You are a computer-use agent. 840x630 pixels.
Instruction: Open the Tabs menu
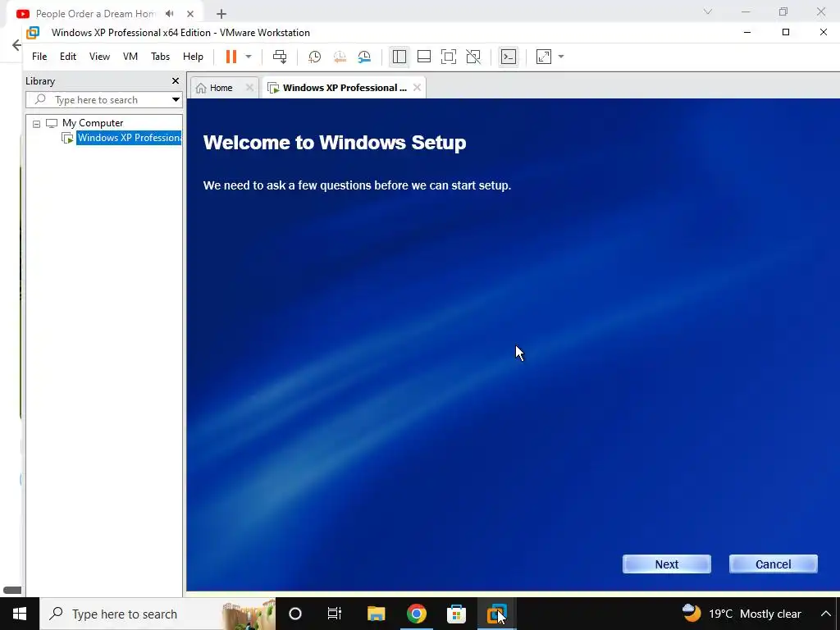tap(160, 57)
